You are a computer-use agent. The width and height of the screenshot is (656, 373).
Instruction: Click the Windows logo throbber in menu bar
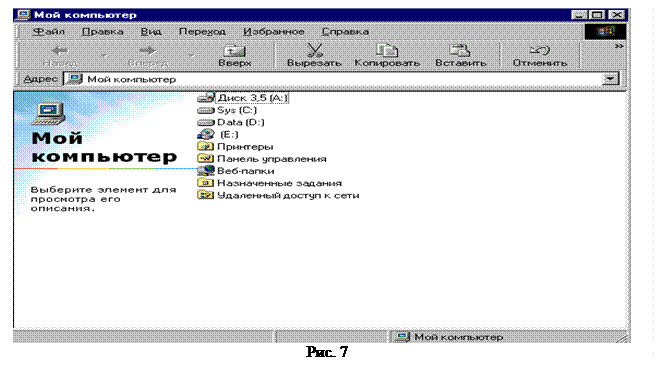pos(605,31)
